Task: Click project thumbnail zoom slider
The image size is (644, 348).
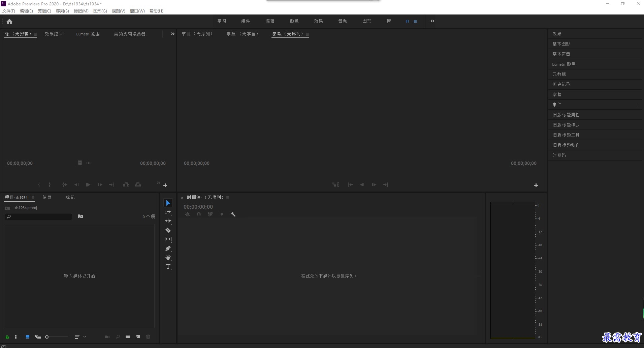Action: point(57,337)
